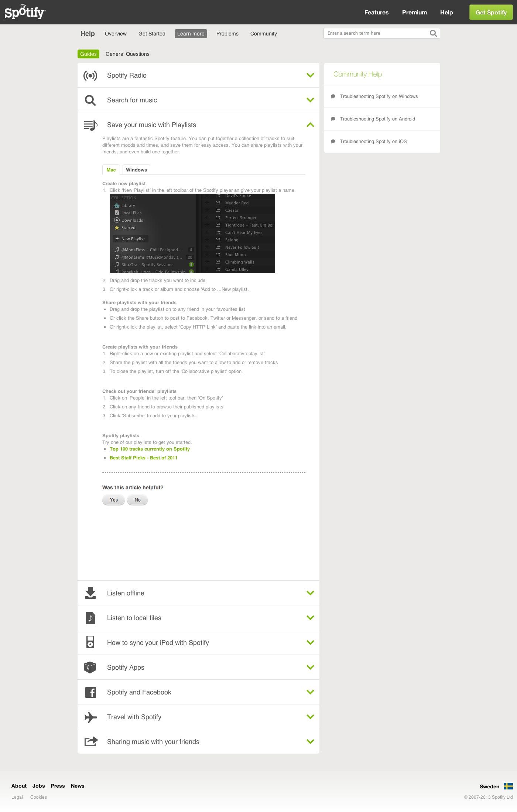Open the Press footer link
This screenshot has width=517, height=812.
(x=58, y=786)
